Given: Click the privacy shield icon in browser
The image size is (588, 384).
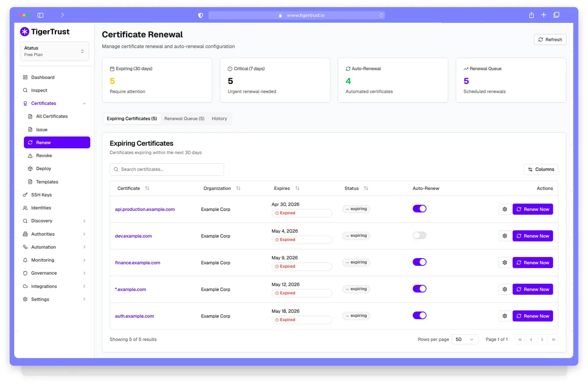Looking at the screenshot, I should pyautogui.click(x=201, y=15).
